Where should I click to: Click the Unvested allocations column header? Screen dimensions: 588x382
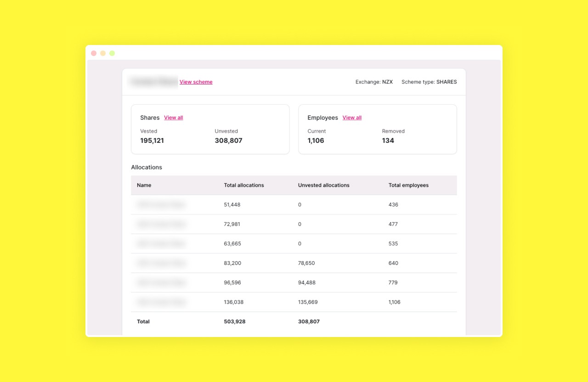[324, 185]
